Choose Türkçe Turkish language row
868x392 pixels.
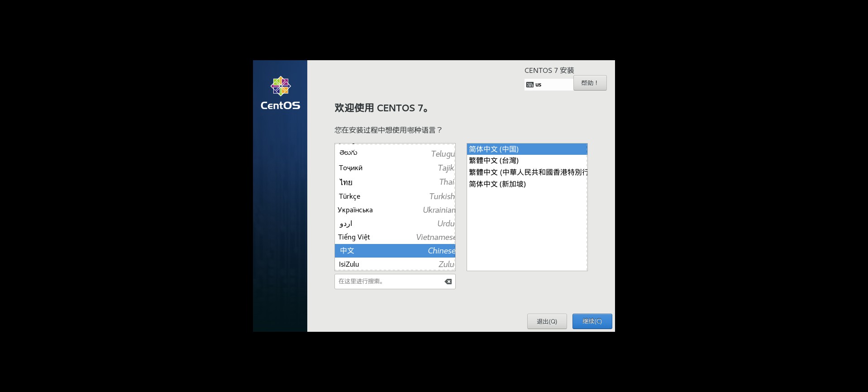point(395,196)
